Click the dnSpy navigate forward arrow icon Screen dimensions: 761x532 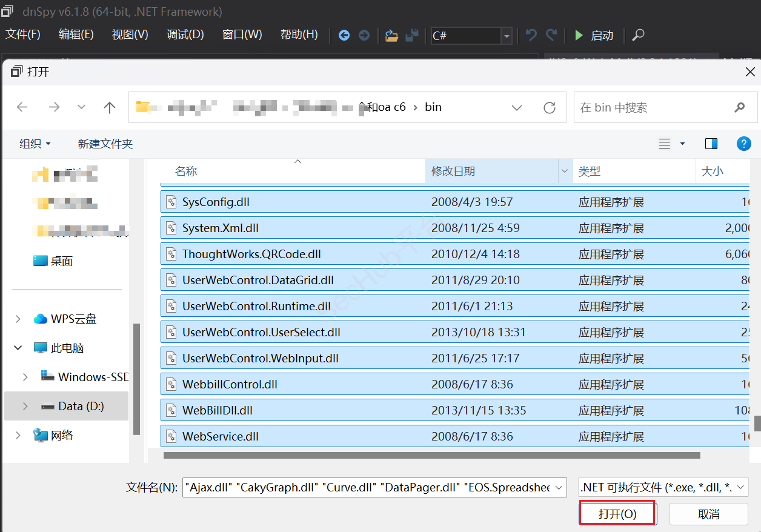pyautogui.click(x=364, y=35)
